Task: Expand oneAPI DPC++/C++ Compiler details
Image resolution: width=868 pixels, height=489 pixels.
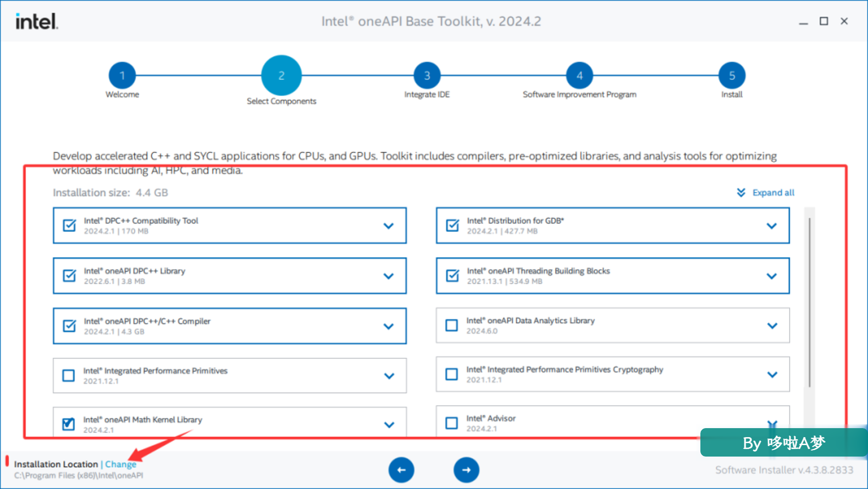Action: pos(389,326)
